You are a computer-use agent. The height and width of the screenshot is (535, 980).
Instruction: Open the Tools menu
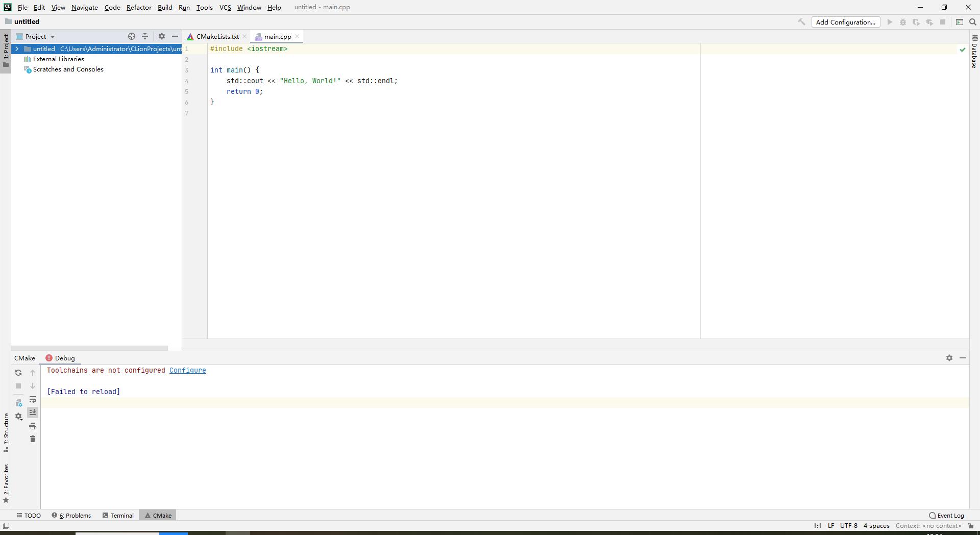point(204,7)
